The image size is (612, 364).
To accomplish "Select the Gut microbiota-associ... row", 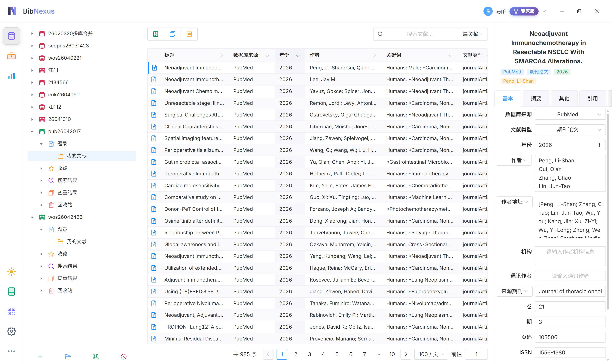I will pos(317,162).
